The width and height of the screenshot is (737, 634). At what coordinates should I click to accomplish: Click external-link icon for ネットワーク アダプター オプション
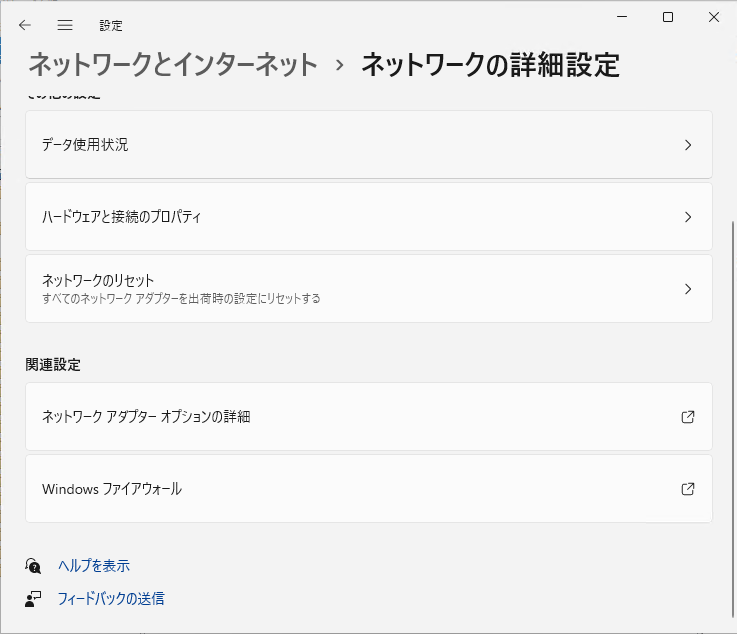(688, 417)
